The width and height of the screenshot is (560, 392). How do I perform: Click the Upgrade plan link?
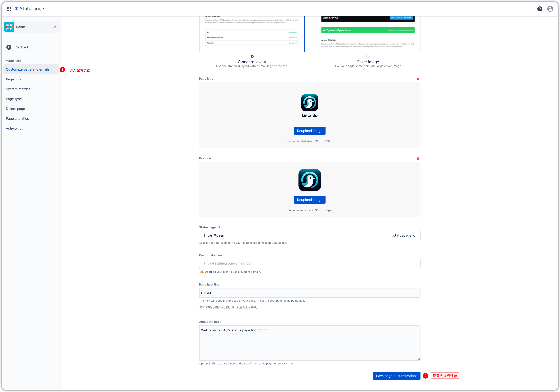click(210, 272)
